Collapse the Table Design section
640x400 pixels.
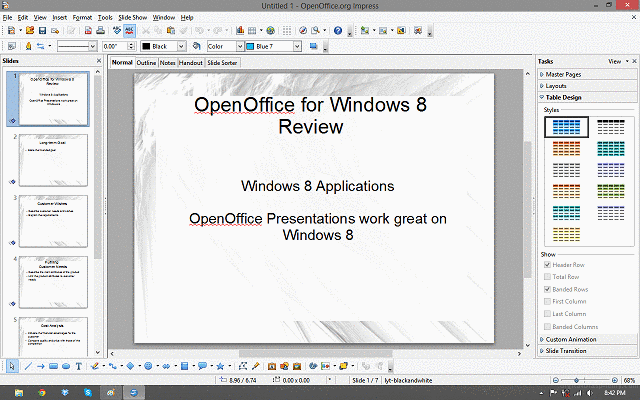click(x=587, y=97)
